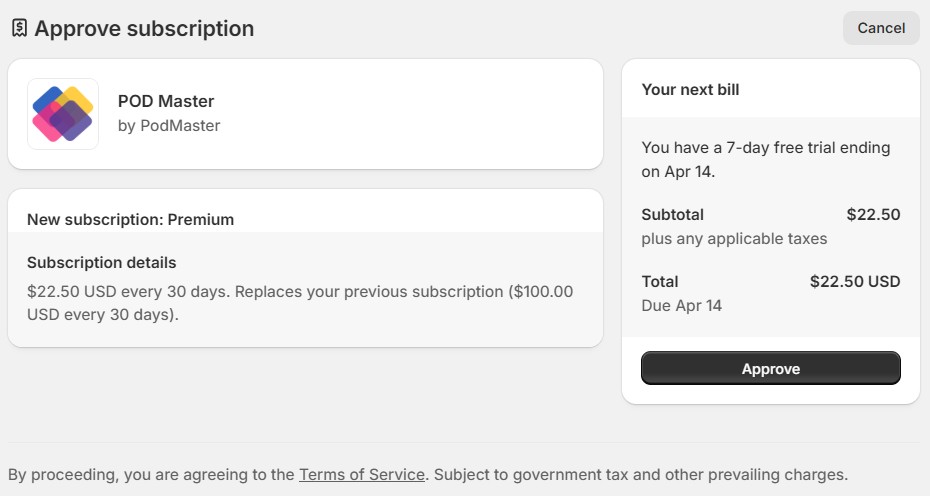930x496 pixels.
Task: Click "plus any applicable taxes" text
Action: (734, 239)
